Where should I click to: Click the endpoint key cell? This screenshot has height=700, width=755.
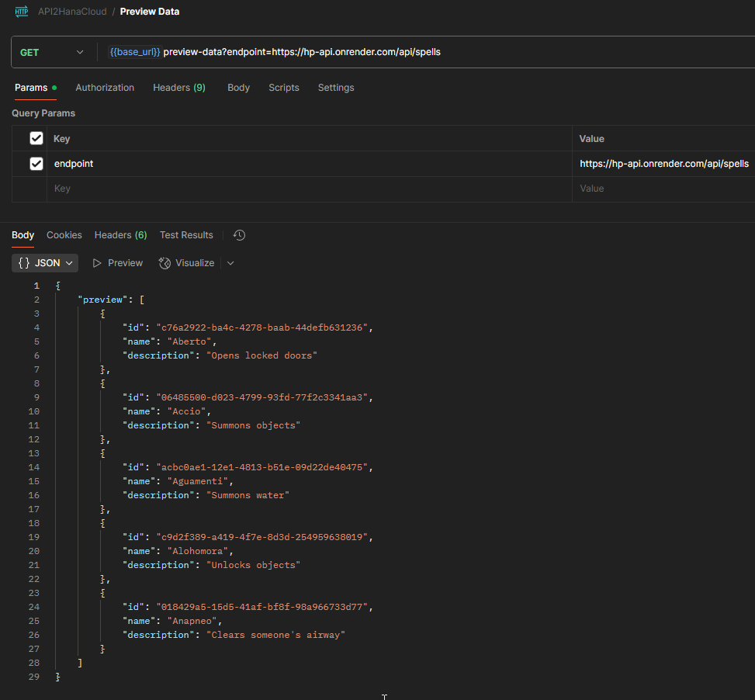click(308, 164)
